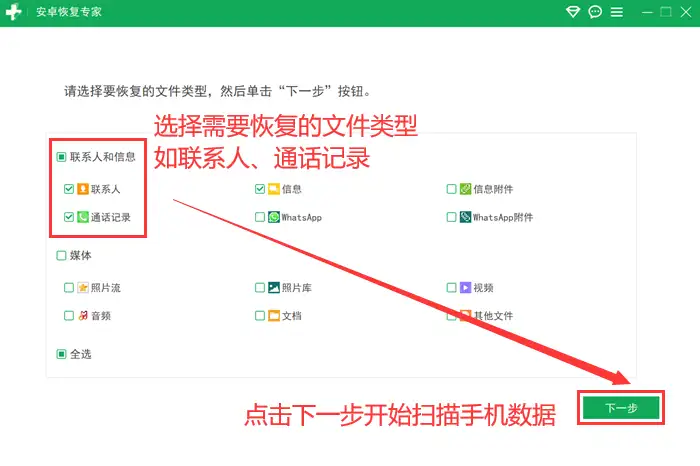Minimize the 安卓恢复专家 window
The height and width of the screenshot is (466, 700).
(647, 12)
